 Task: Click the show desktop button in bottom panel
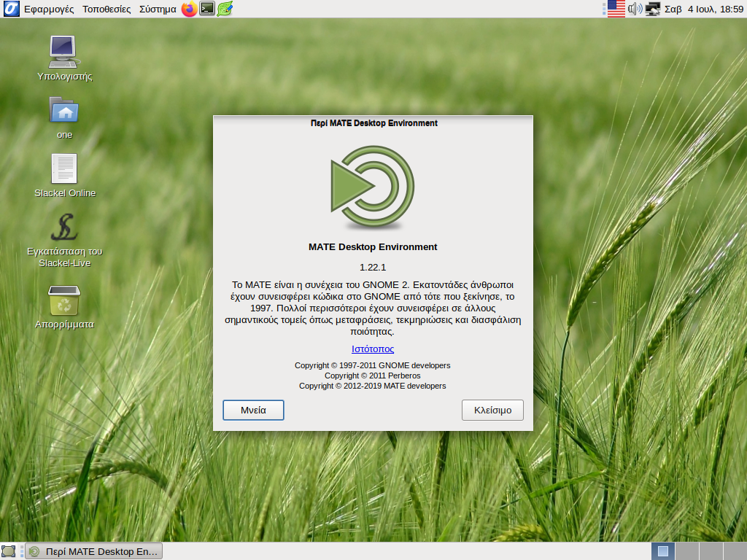pyautogui.click(x=9, y=551)
